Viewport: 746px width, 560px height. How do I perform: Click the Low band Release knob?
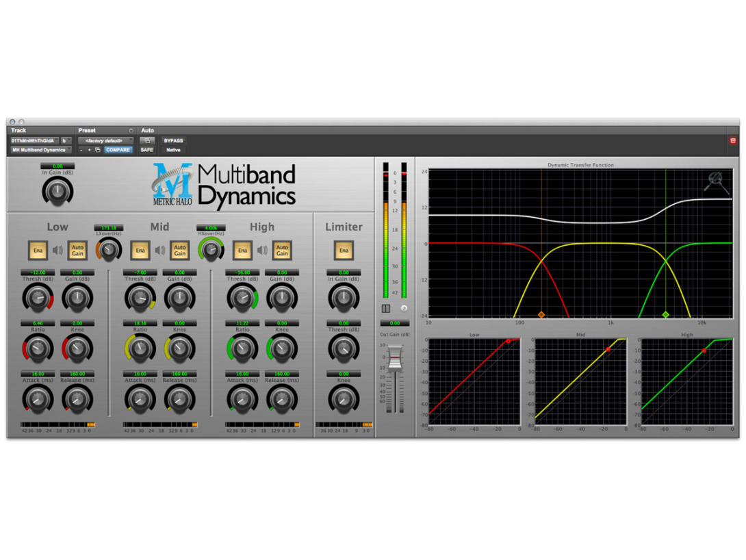click(77, 399)
